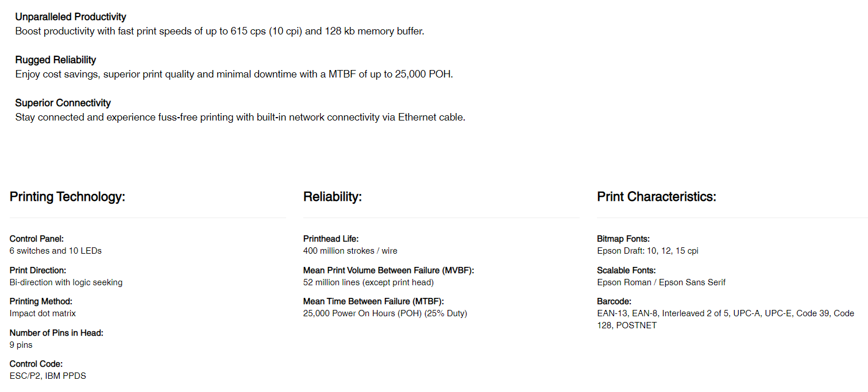The height and width of the screenshot is (392, 868).
Task: Click the Printing Technology section title
Action: [67, 197]
